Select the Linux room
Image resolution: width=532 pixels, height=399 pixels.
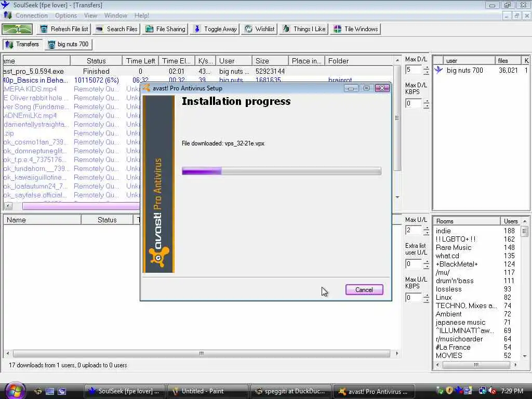pos(477,297)
